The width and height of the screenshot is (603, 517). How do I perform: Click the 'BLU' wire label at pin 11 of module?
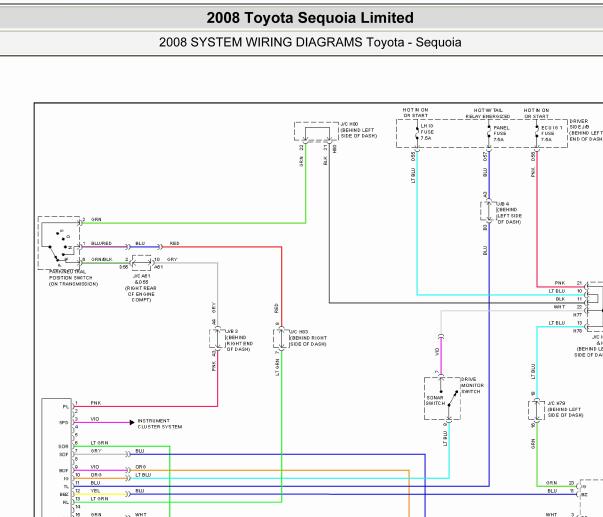coord(95,483)
